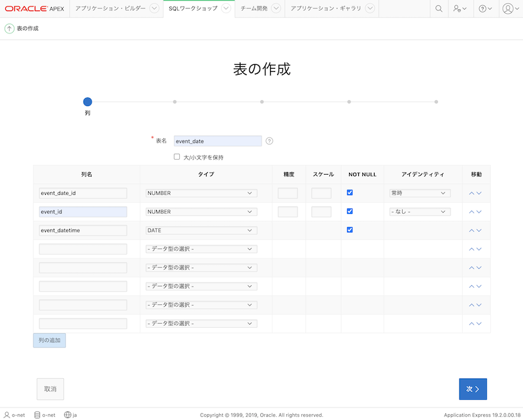The height and width of the screenshot is (420, 523).
Task: Click down arrow of seventh column row
Action: pos(479,306)
